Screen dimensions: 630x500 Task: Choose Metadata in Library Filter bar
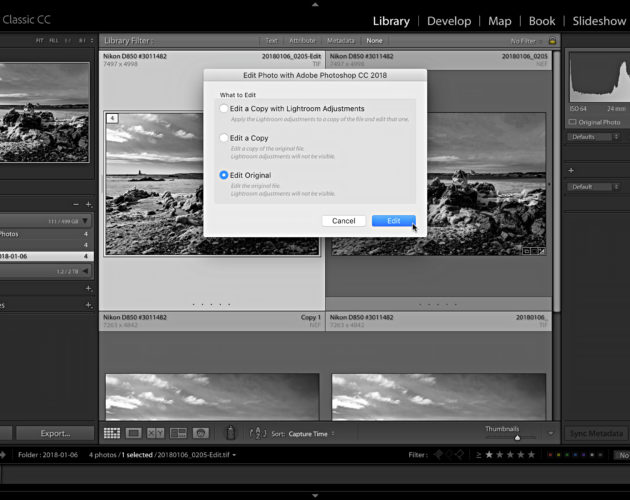point(341,41)
